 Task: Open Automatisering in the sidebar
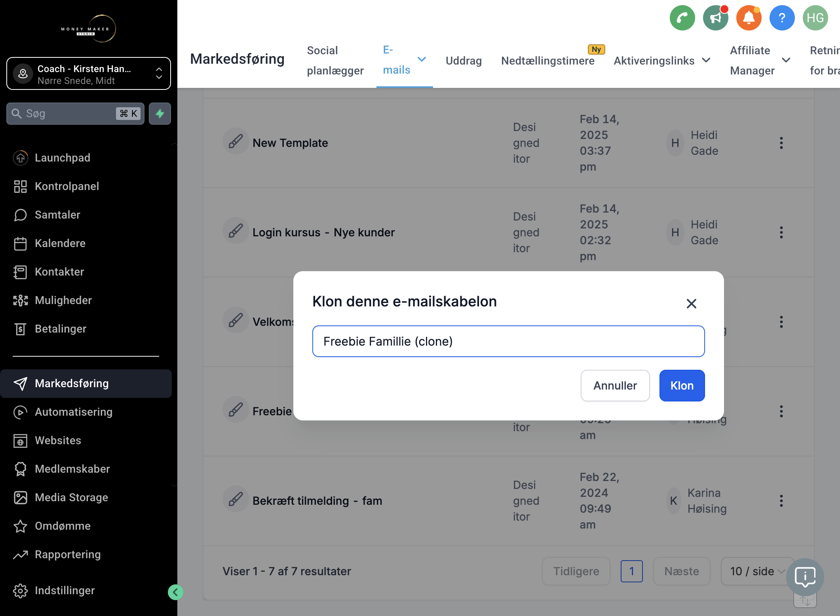86,412
